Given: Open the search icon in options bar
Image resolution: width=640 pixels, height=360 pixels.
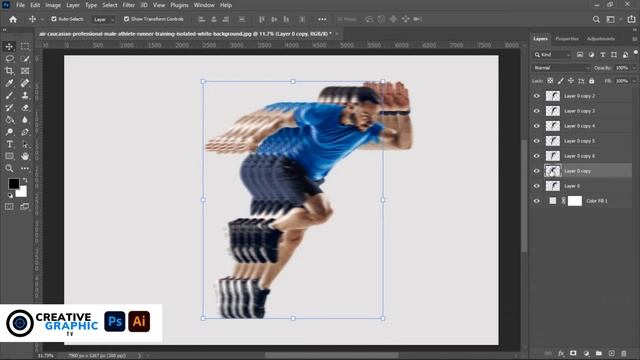Looking at the screenshot, I should click(596, 19).
